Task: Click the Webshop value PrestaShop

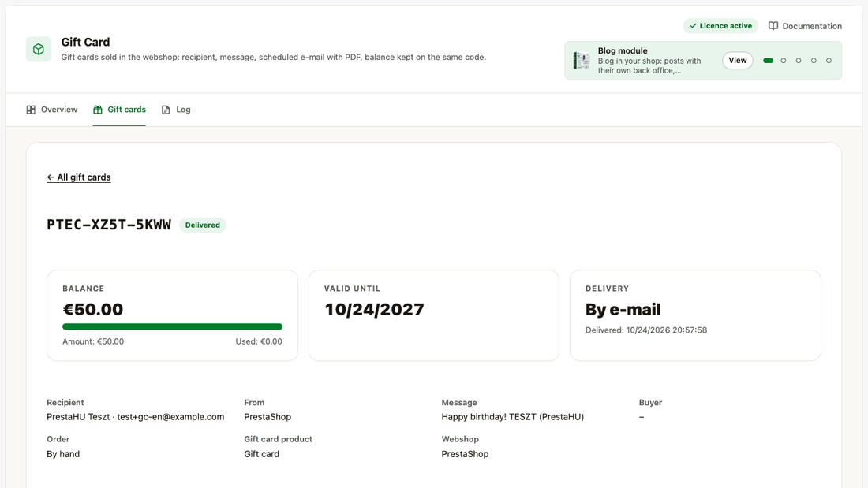Action: (x=465, y=453)
